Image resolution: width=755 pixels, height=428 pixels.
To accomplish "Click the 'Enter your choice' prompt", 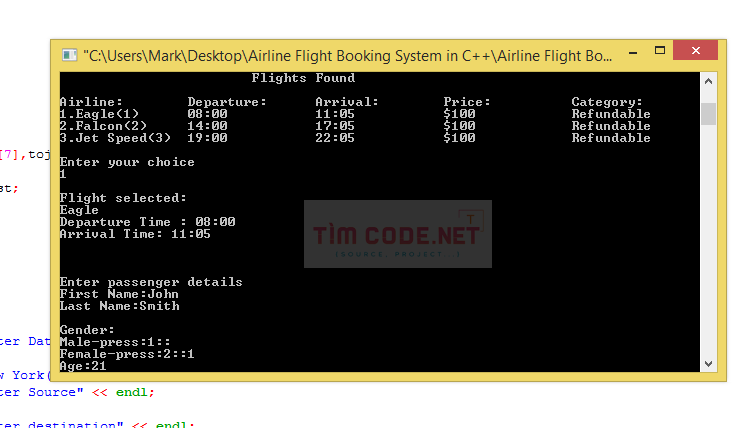I will [127, 162].
